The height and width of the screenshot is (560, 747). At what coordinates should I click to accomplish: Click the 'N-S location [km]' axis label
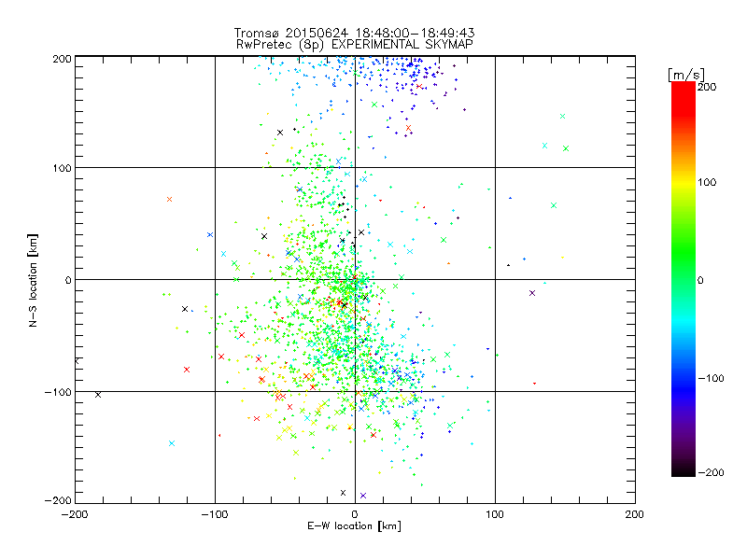click(x=33, y=280)
